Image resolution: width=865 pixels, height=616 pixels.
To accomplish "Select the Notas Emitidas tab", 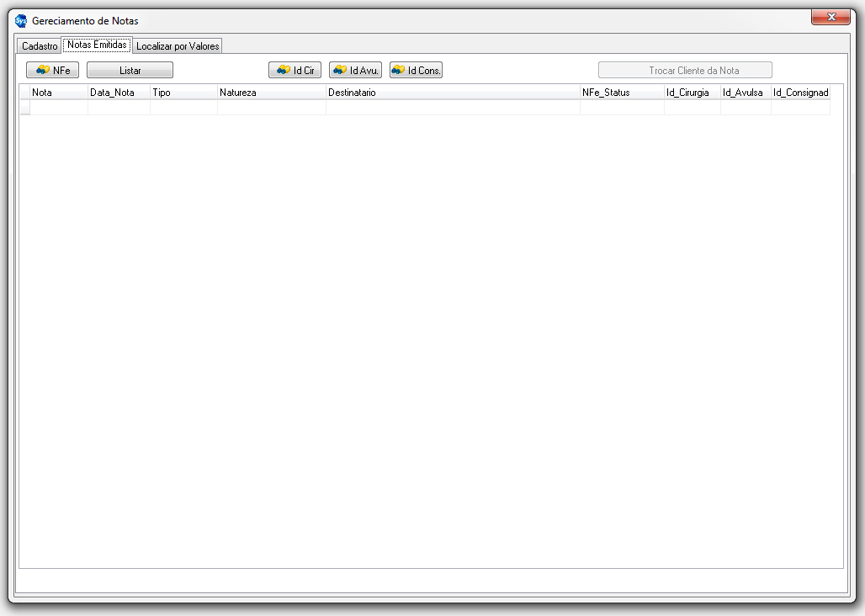I will (x=97, y=45).
